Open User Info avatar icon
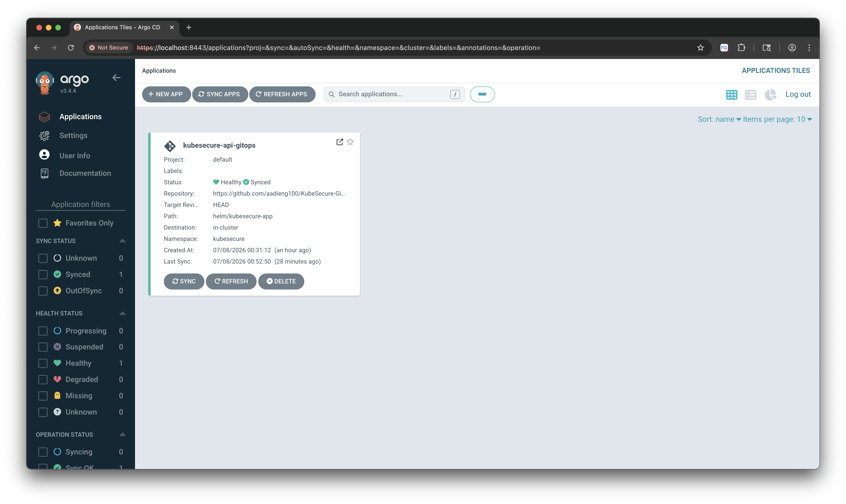Image resolution: width=846 pixels, height=504 pixels. [45, 155]
